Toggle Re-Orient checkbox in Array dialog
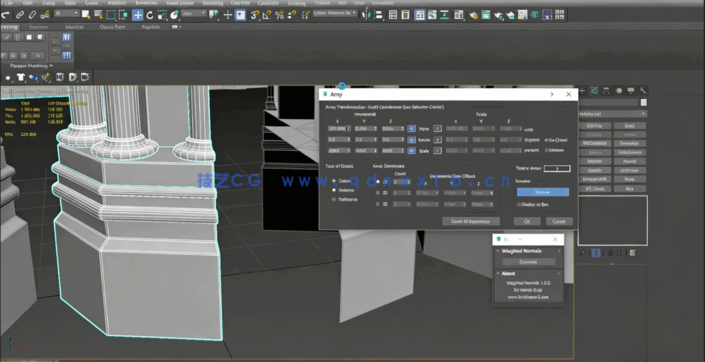This screenshot has height=362, width=705. pos(546,140)
